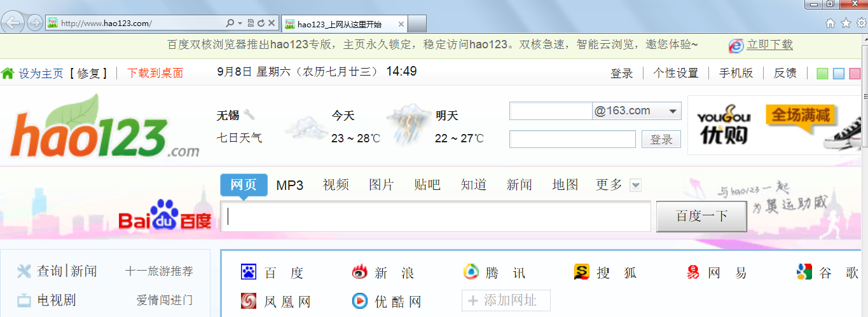Select the 地图 search tab
This screenshot has height=317, width=868.
click(565, 185)
